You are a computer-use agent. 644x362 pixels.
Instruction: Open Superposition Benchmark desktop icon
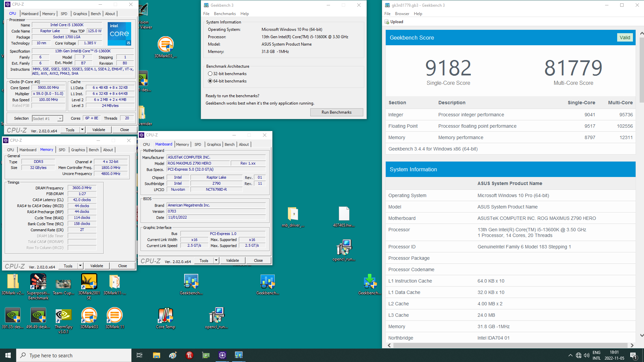pyautogui.click(x=38, y=286)
